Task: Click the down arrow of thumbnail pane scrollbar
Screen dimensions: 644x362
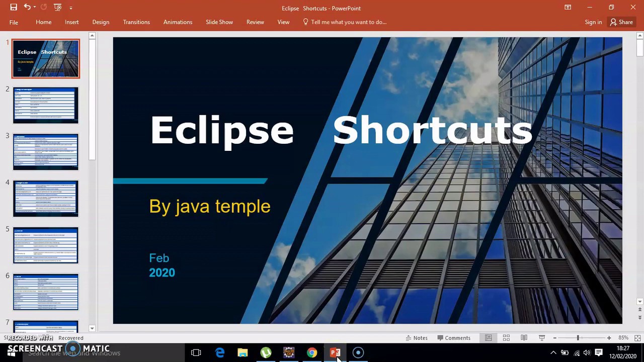Action: [x=92, y=328]
